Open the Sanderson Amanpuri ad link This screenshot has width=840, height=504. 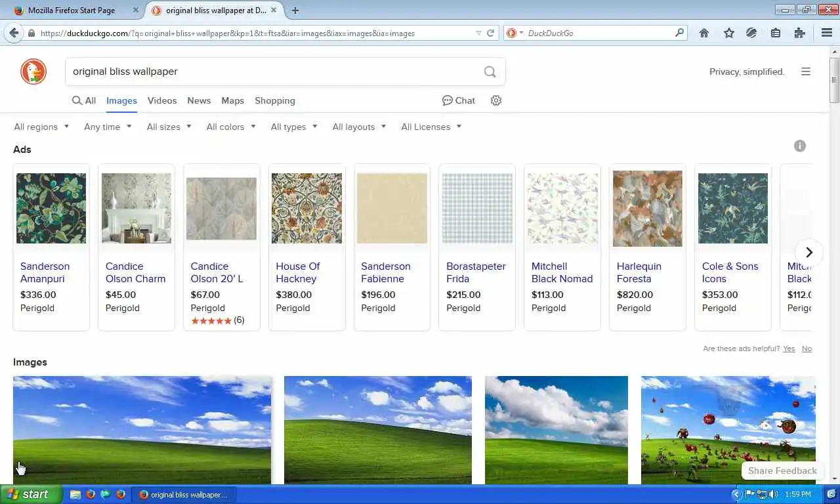(45, 272)
